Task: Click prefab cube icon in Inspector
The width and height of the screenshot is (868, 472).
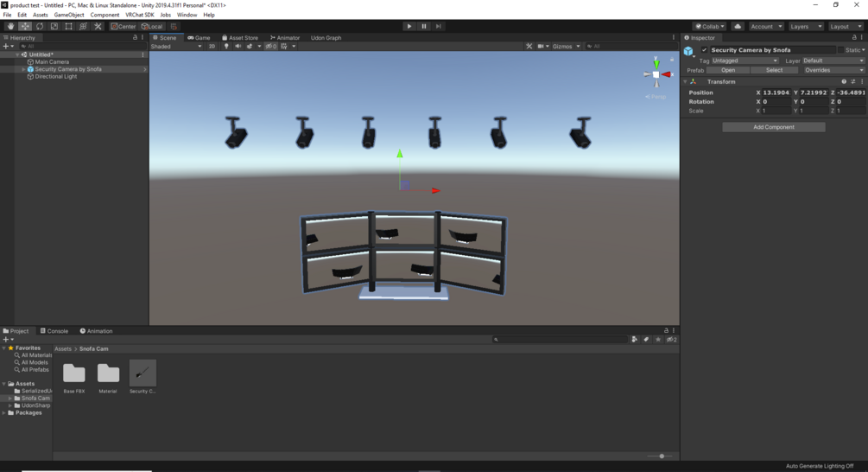Action: tap(688, 52)
